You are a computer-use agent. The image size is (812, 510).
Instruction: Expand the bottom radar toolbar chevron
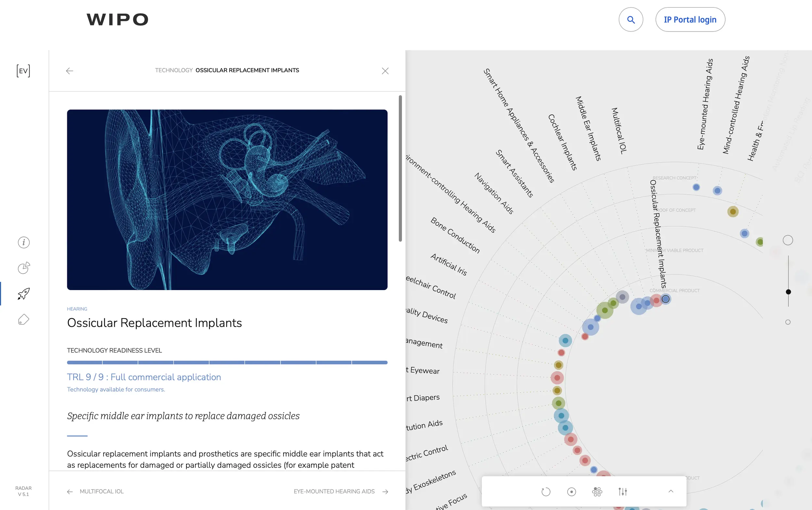(x=671, y=491)
